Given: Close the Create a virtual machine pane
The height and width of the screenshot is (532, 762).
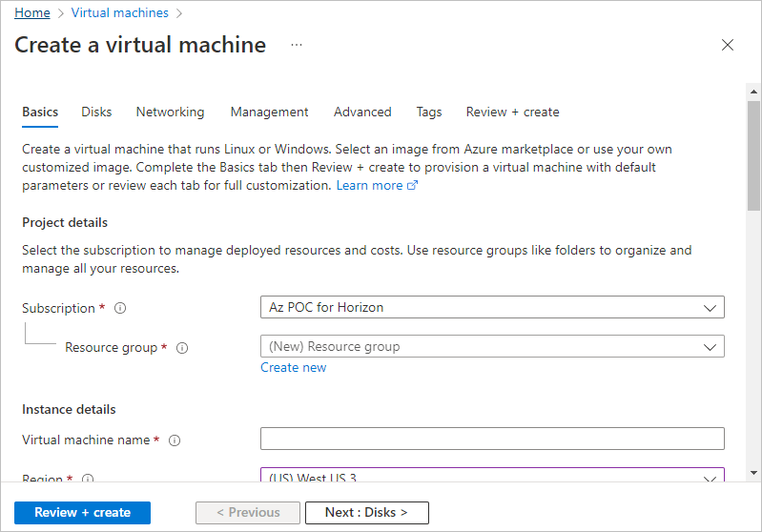Looking at the screenshot, I should (x=727, y=45).
